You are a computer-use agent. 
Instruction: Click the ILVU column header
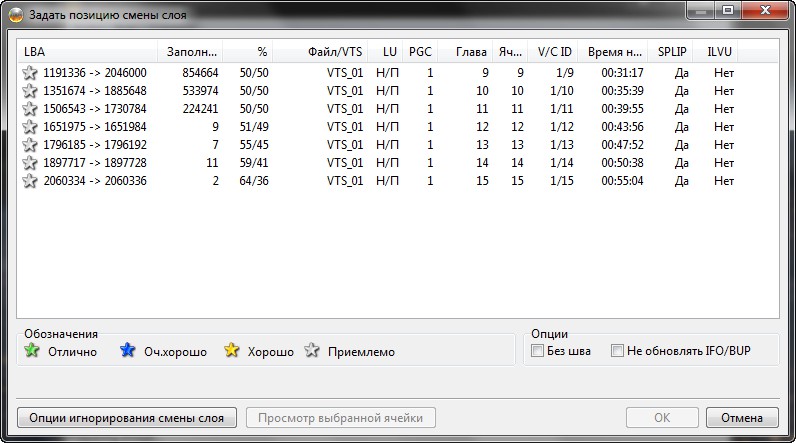coord(715,52)
